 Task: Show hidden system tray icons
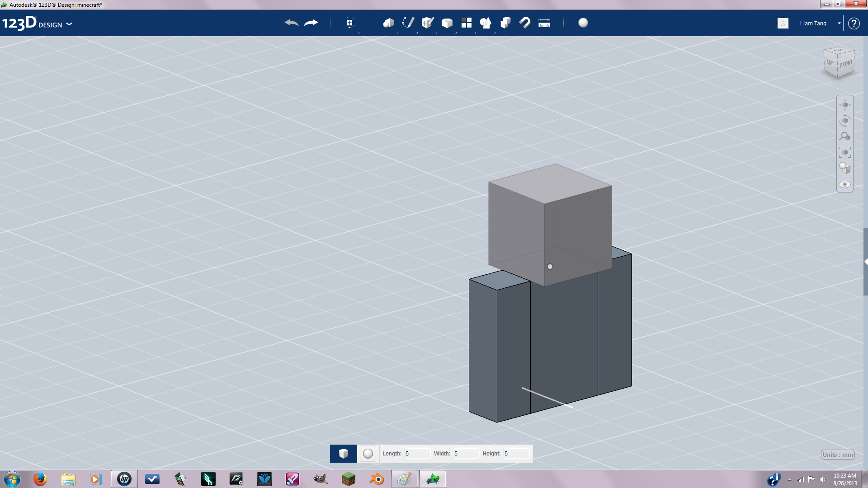click(x=789, y=479)
